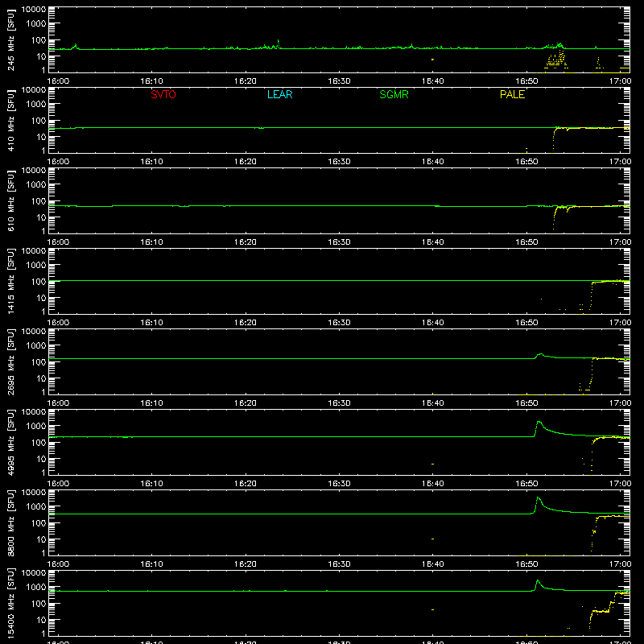The width and height of the screenshot is (644, 644).
Task: Click 16:30 time label under 8800 MHz panel
Action: coord(339,564)
